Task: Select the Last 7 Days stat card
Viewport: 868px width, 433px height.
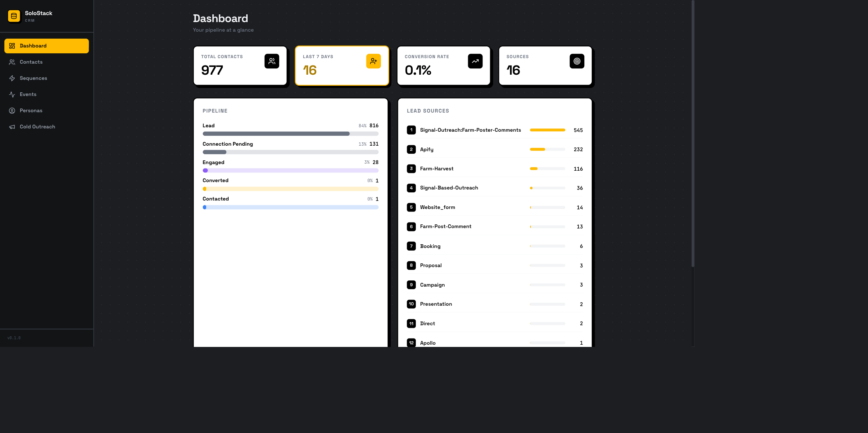Action: [342, 65]
